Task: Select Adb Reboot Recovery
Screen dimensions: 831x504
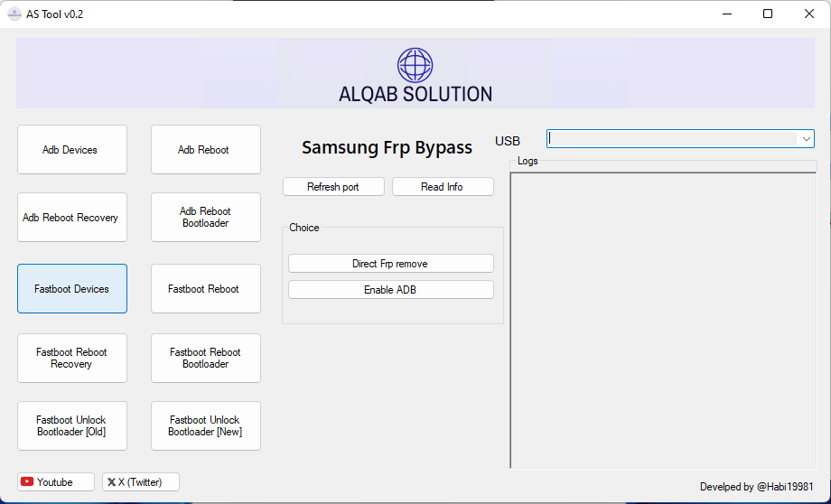Action: (71, 218)
